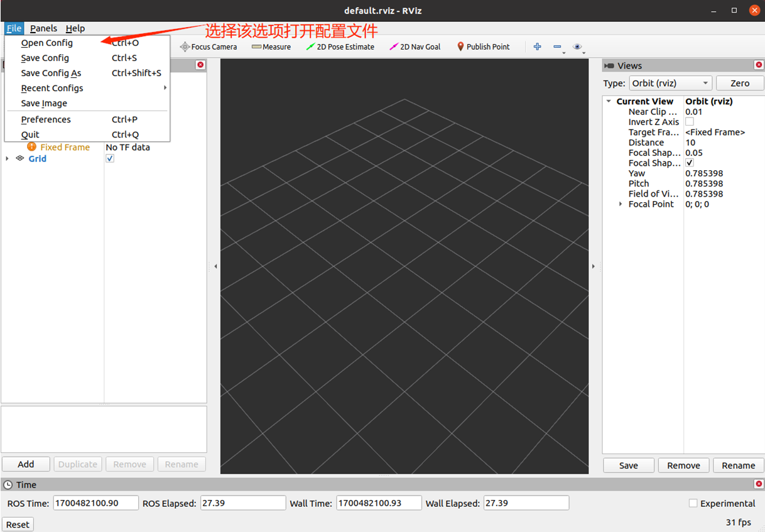Viewport: 765px width, 532px height.
Task: Open the eye icon visibility options
Action: click(x=577, y=46)
